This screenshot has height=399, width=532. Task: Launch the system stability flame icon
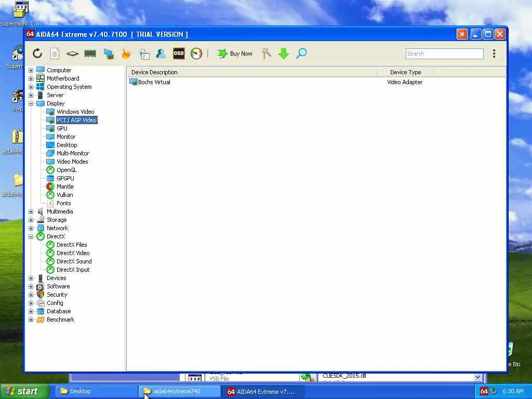126,54
